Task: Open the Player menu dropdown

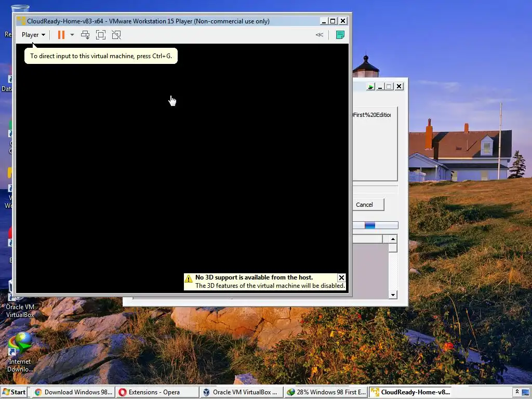Action: [x=33, y=35]
